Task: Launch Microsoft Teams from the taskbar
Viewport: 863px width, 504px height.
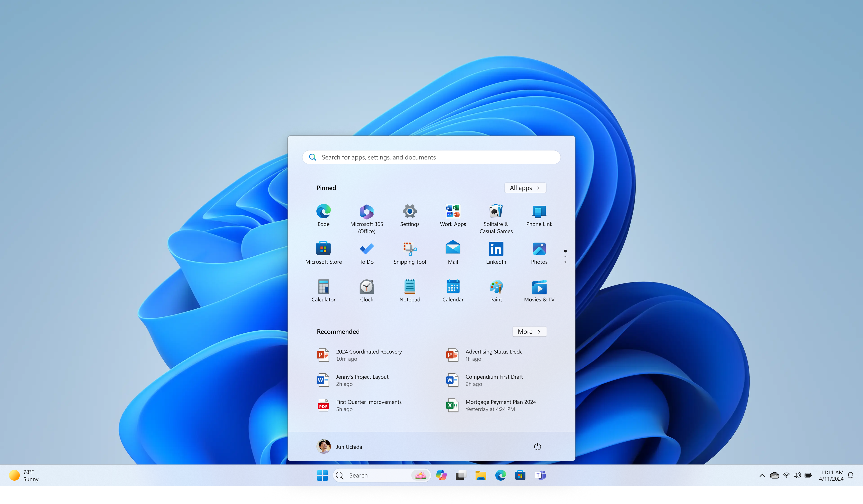Action: coord(540,475)
